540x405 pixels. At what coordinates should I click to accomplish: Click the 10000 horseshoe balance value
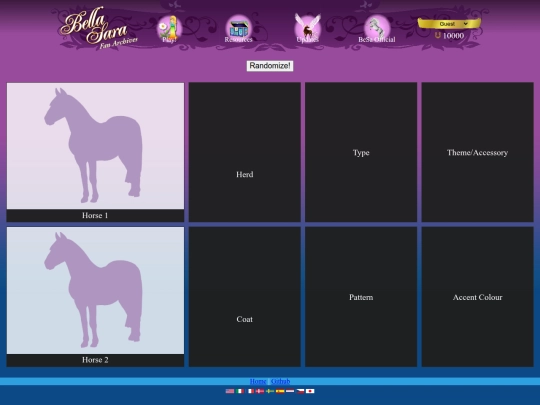[x=453, y=36]
